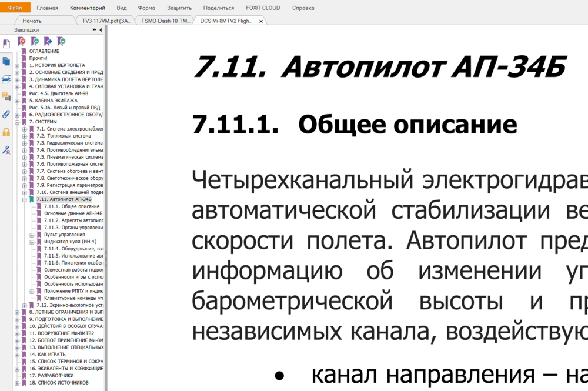The height and width of the screenshot is (391, 588).
Task: Collapse the 7.11. Автопилот АП-34Б node
Action: tap(24, 200)
